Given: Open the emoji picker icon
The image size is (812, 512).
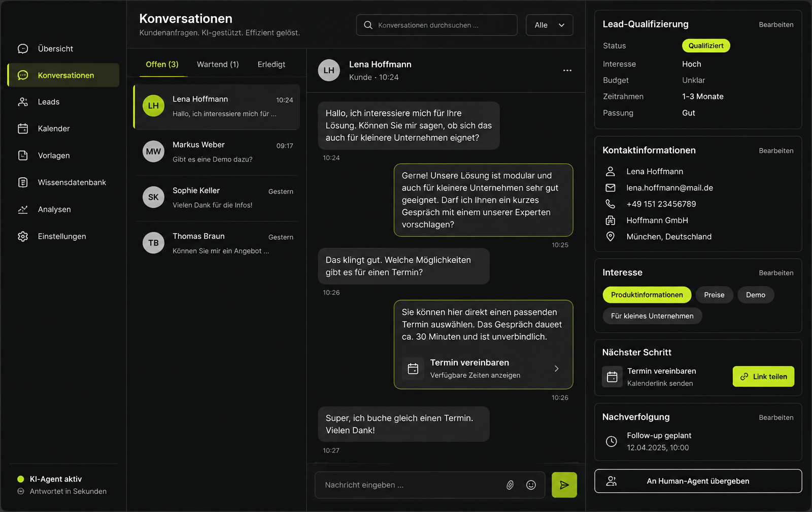Looking at the screenshot, I should [531, 485].
